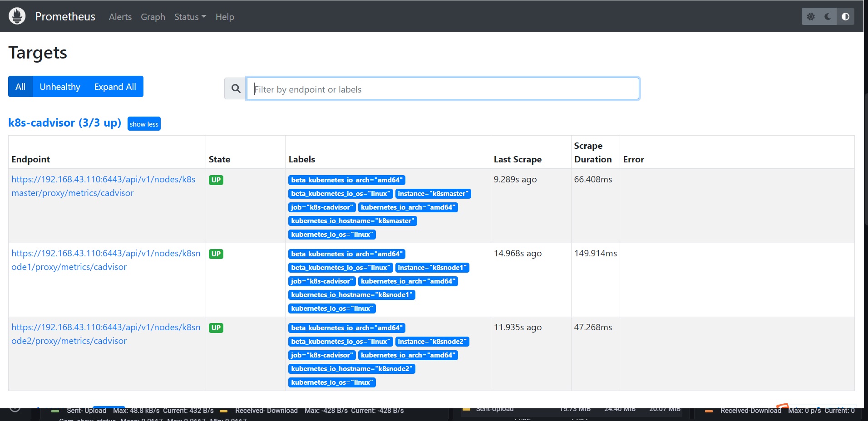
Task: Open the k8snode1 cadvisor endpoint link
Action: pos(106,260)
